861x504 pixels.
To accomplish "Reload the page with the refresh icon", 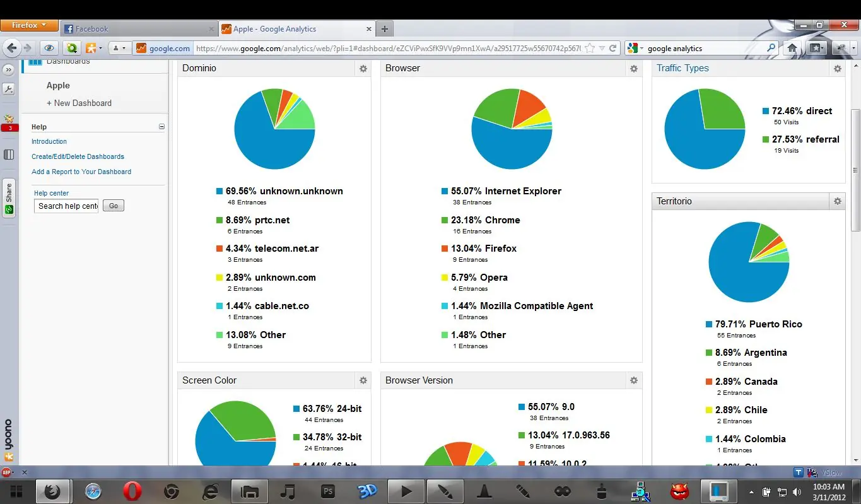I will coord(612,48).
